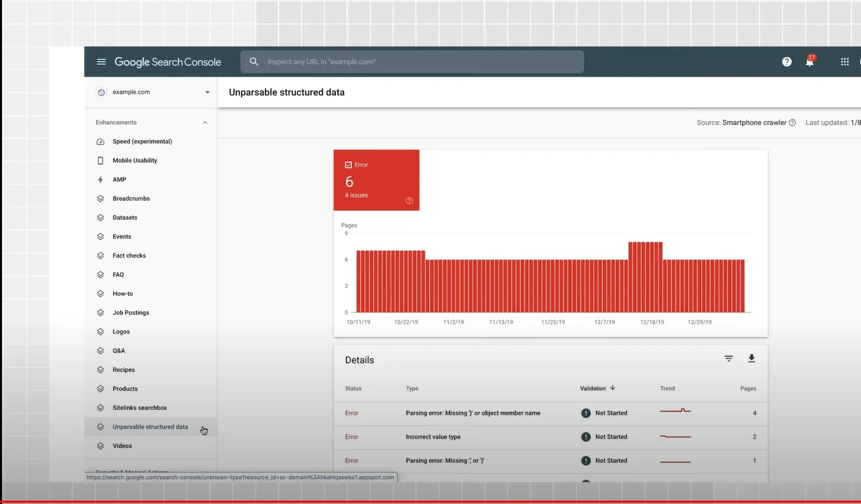This screenshot has height=504, width=861.
Task: Click the page title Unparsable structured data
Action: click(287, 92)
